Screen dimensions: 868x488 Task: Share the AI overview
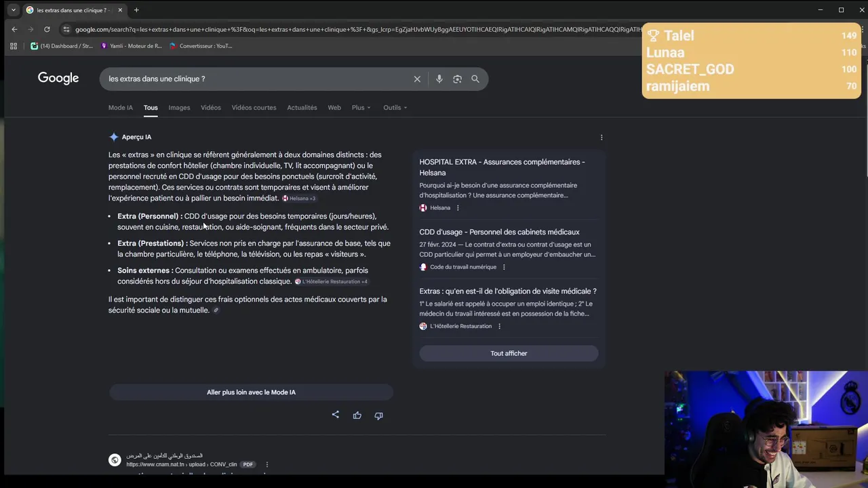coord(335,415)
